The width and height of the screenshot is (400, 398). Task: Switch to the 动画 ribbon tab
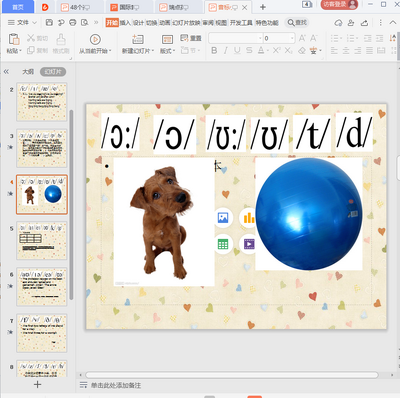pyautogui.click(x=165, y=23)
